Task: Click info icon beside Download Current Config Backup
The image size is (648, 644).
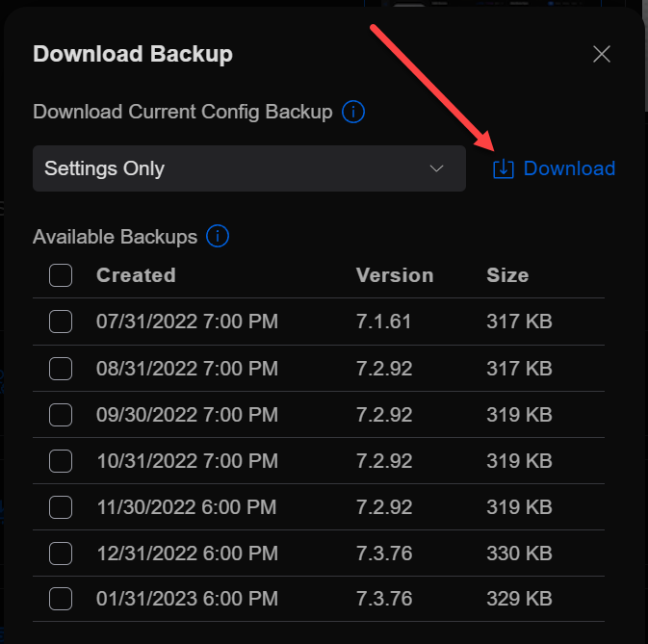Action: (353, 112)
